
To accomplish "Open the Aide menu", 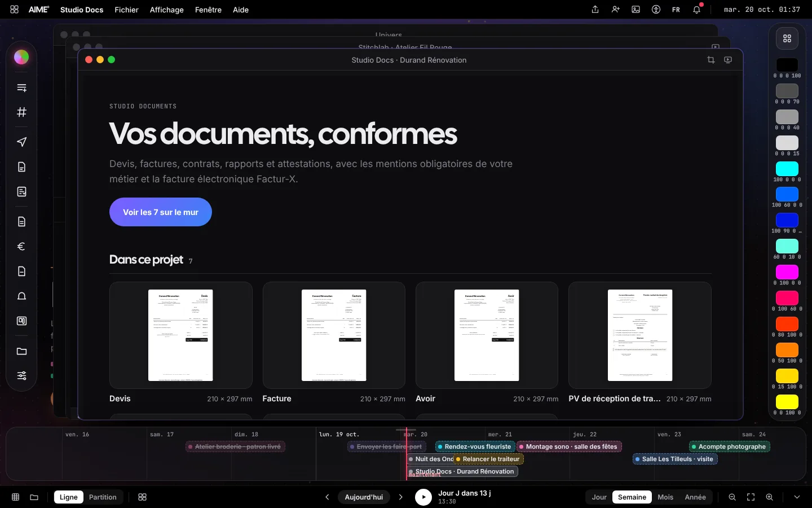I will coord(241,10).
